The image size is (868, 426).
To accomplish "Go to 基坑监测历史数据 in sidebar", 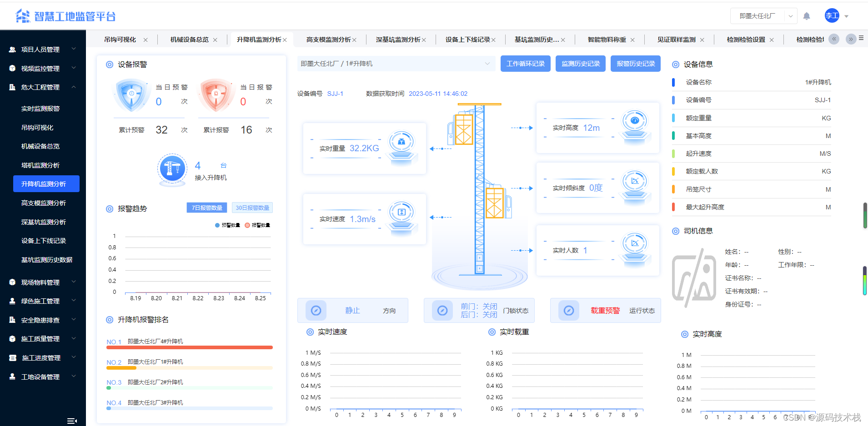I will coord(47,260).
